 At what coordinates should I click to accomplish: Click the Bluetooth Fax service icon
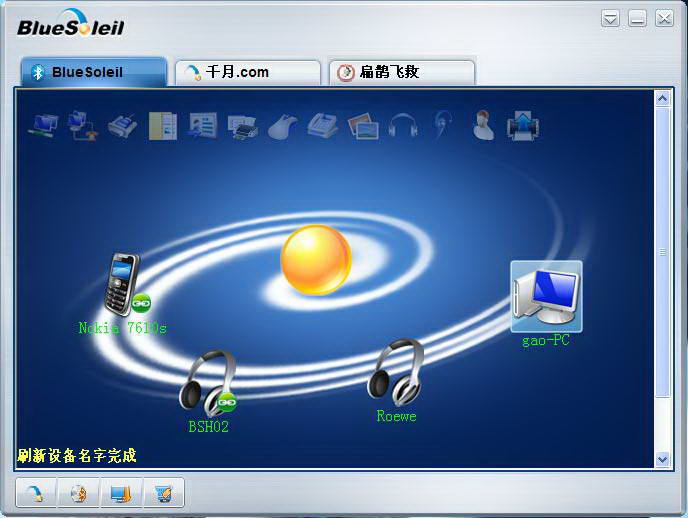[x=323, y=125]
